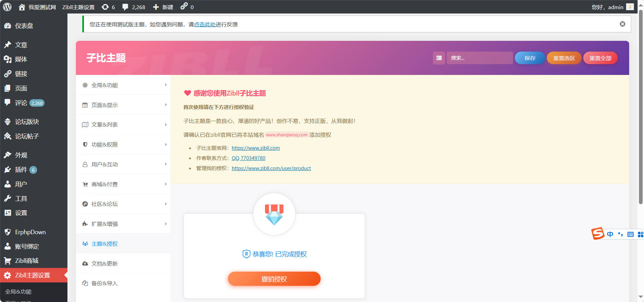Open comments bubble icon in admin bar
Screen dimensions: 644x302
(125, 7)
